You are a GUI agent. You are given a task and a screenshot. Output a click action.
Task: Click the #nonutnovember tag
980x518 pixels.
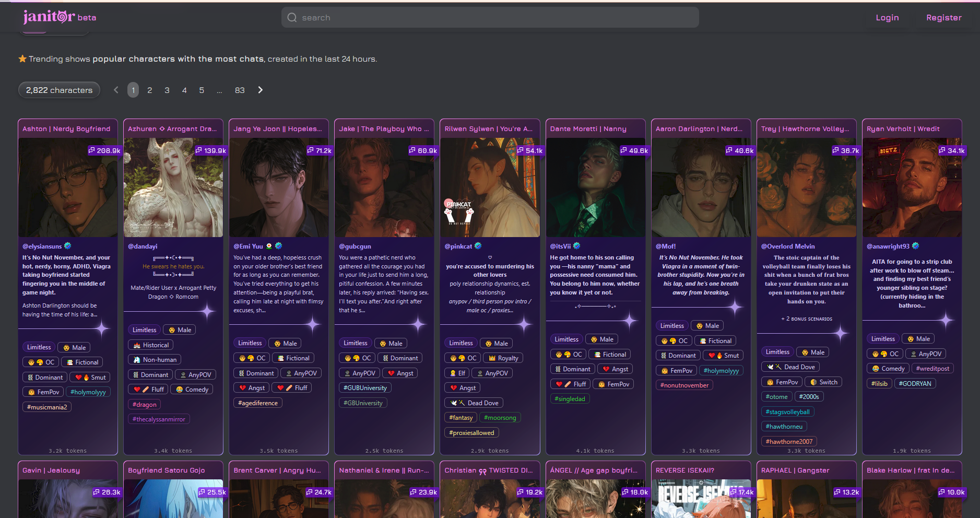tap(684, 385)
